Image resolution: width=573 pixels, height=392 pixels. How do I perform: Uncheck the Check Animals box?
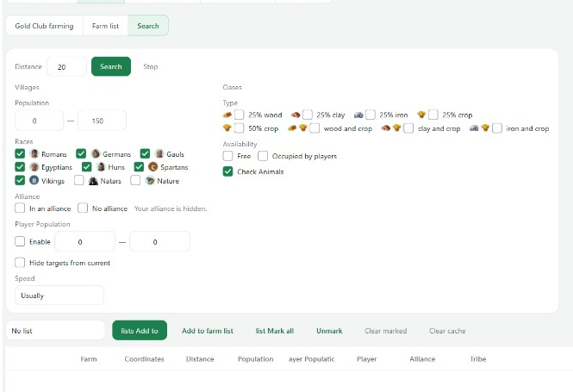tap(227, 171)
